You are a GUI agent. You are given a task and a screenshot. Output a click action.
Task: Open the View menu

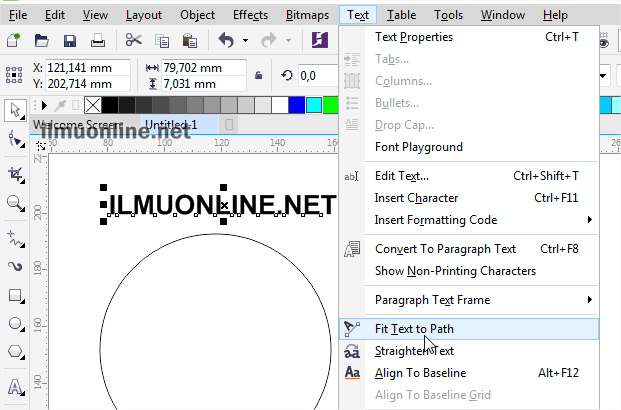click(95, 15)
